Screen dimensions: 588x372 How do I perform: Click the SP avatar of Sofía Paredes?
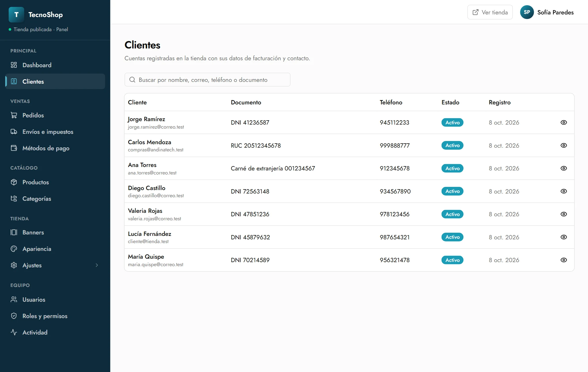click(x=527, y=12)
